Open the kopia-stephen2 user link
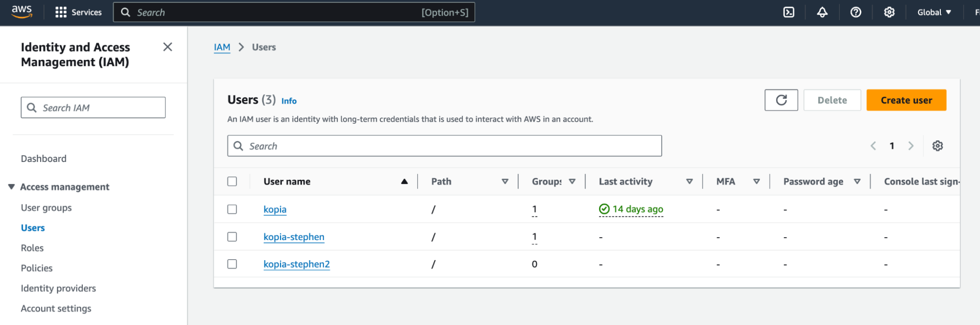Viewport: 980px width, 325px height. point(297,264)
